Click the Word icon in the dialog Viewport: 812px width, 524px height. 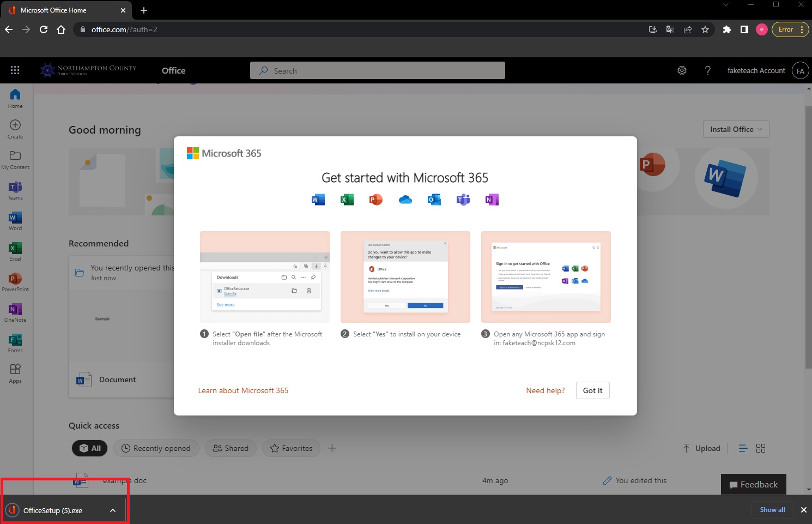pos(318,200)
